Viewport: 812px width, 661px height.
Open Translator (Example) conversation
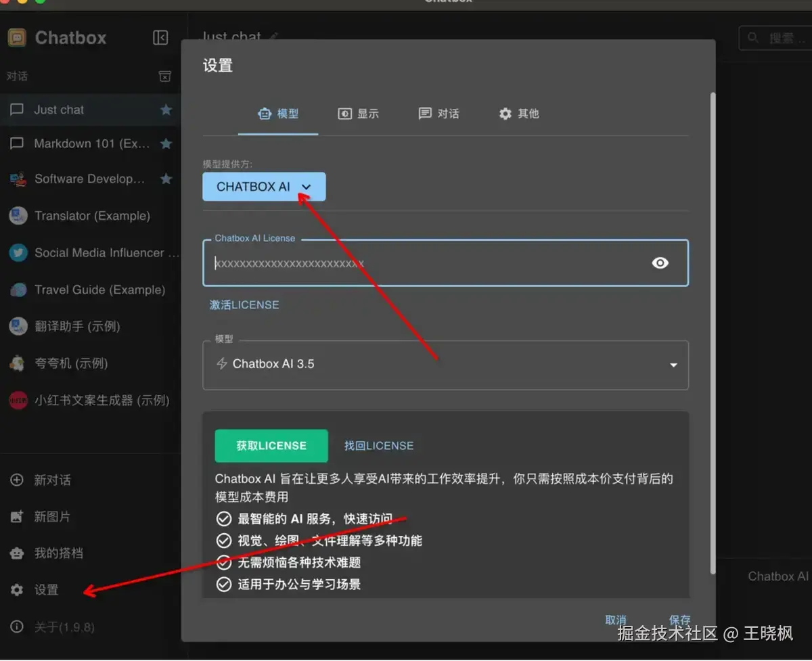coord(90,216)
